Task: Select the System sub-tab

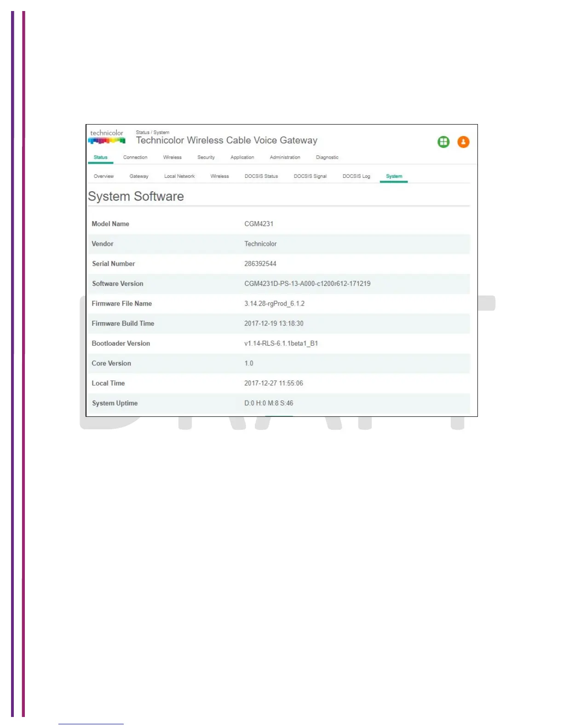Action: click(394, 176)
